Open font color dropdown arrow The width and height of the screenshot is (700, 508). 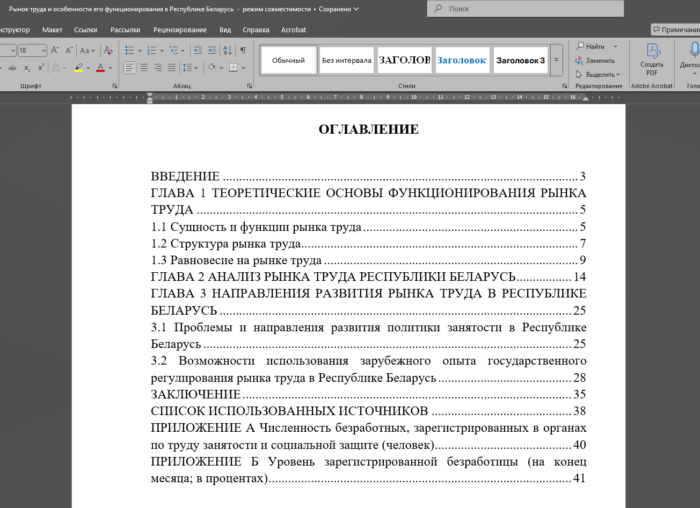coord(110,68)
